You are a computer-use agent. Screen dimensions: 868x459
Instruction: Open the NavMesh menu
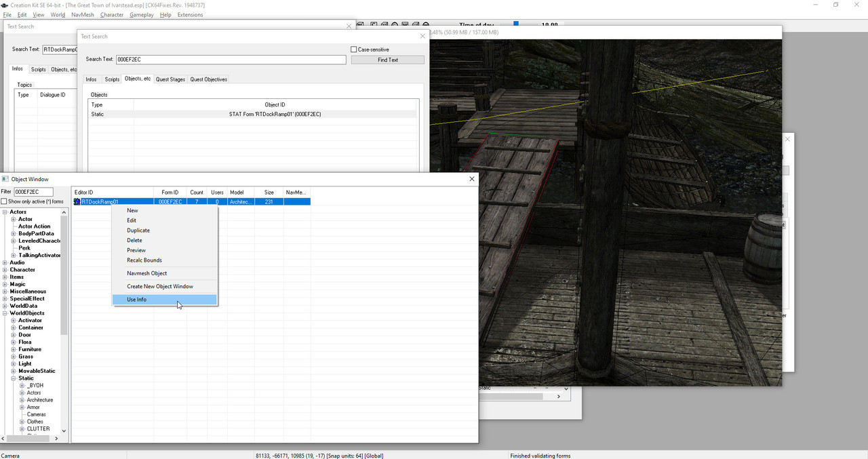pos(83,15)
